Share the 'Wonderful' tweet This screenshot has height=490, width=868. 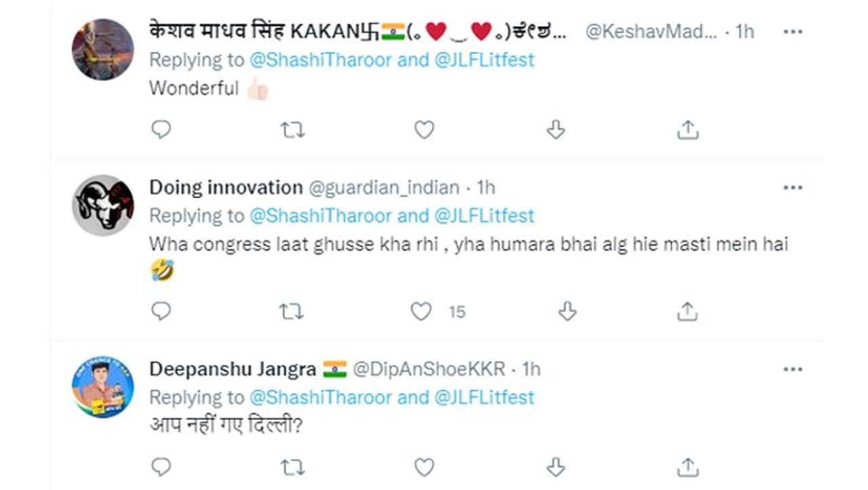click(688, 129)
